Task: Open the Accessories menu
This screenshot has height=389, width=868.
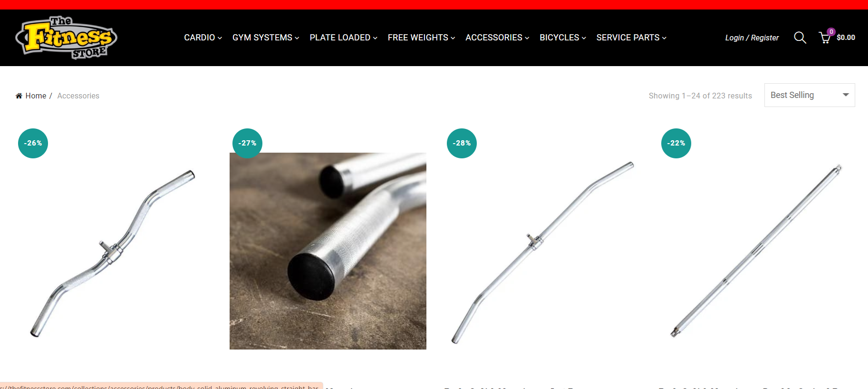Action: tap(497, 38)
